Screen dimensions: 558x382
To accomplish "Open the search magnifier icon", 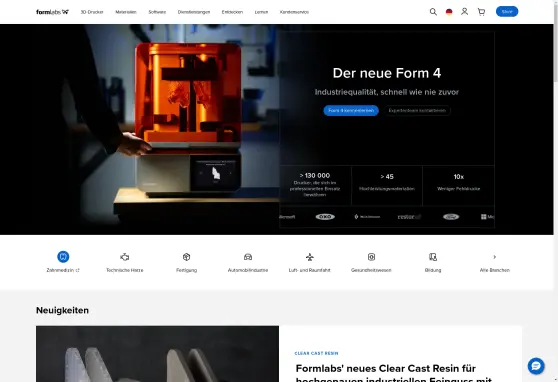I will [433, 12].
